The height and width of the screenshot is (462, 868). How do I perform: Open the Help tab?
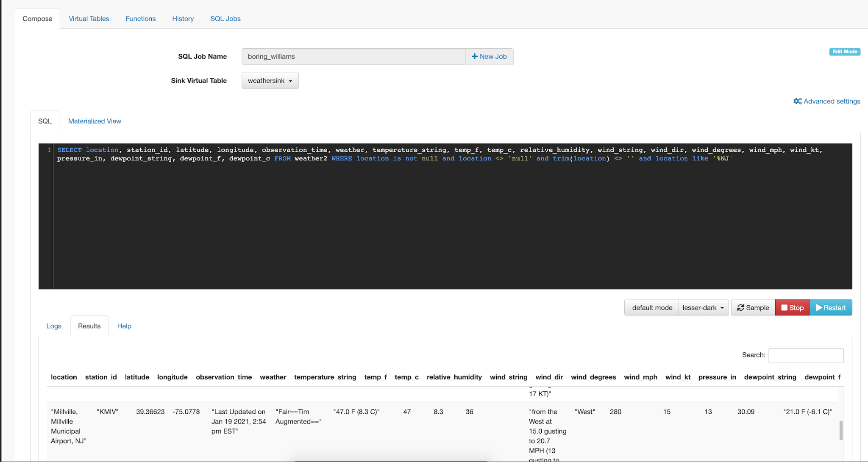[124, 326]
